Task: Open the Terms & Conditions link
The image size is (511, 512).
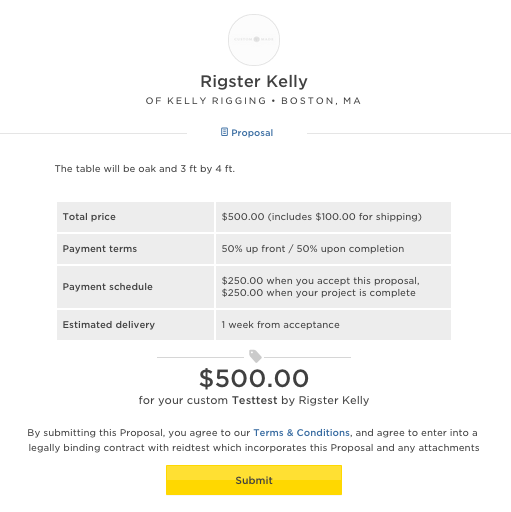Action: 301,433
